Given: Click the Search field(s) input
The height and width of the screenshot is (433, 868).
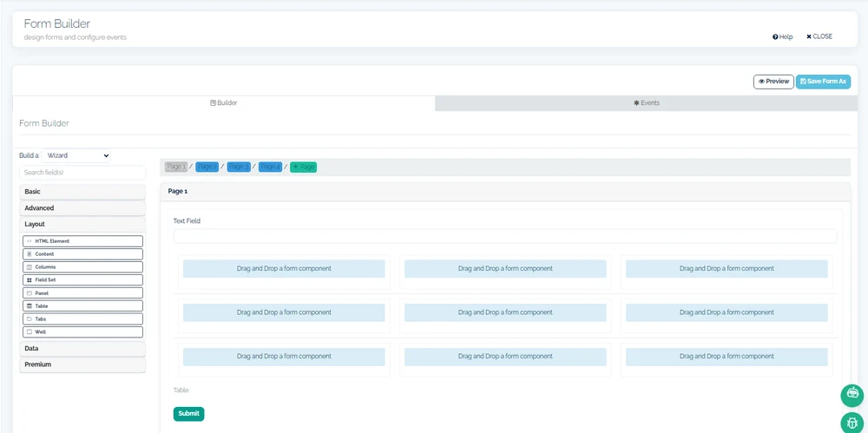Looking at the screenshot, I should (82, 173).
